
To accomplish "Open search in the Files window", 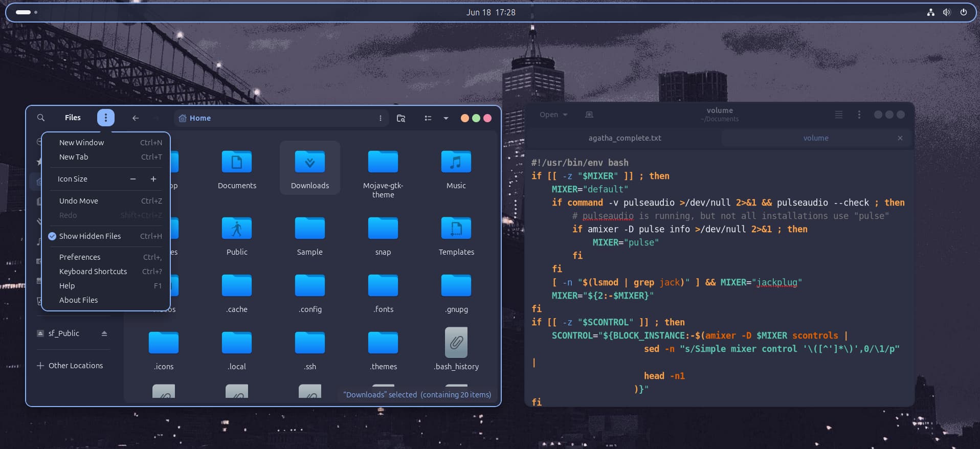I will pyautogui.click(x=41, y=118).
